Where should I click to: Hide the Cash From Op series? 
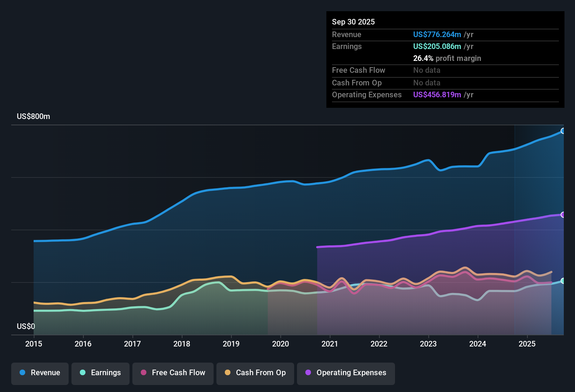255,373
